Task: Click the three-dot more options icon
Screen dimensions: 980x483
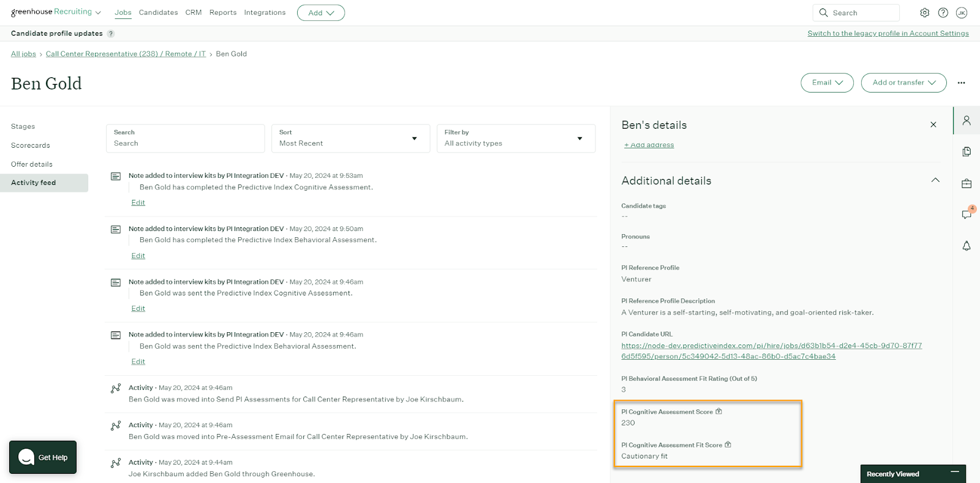Action: pos(961,83)
